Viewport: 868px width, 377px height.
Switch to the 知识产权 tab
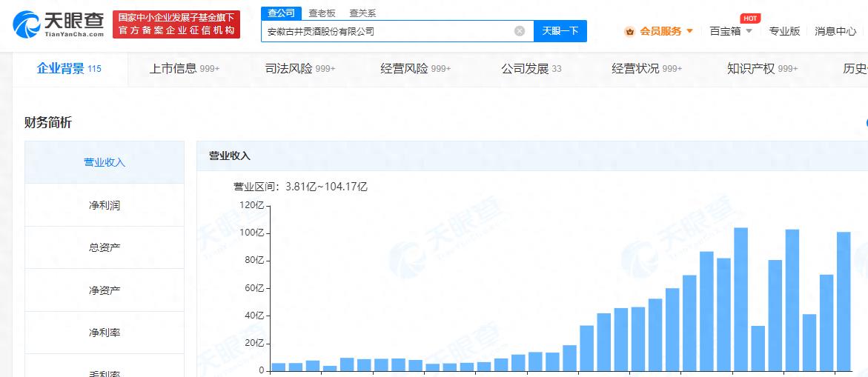(x=762, y=69)
